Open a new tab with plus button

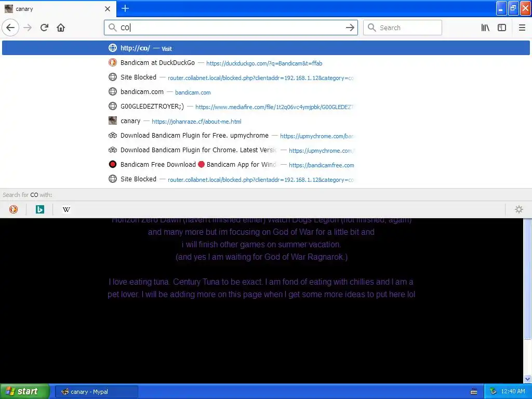125,8
